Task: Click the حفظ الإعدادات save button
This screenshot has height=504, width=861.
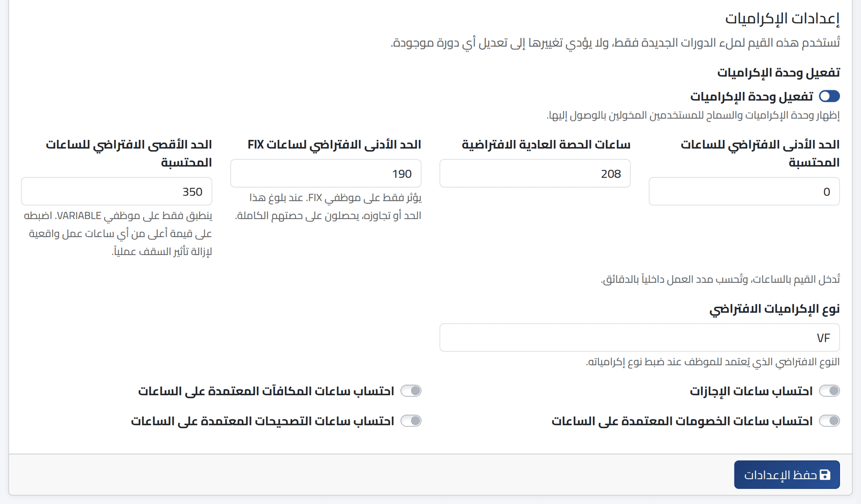Action: click(x=787, y=474)
